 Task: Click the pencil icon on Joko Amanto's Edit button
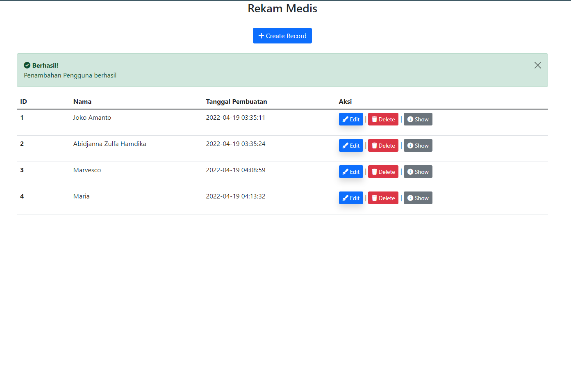(x=345, y=119)
